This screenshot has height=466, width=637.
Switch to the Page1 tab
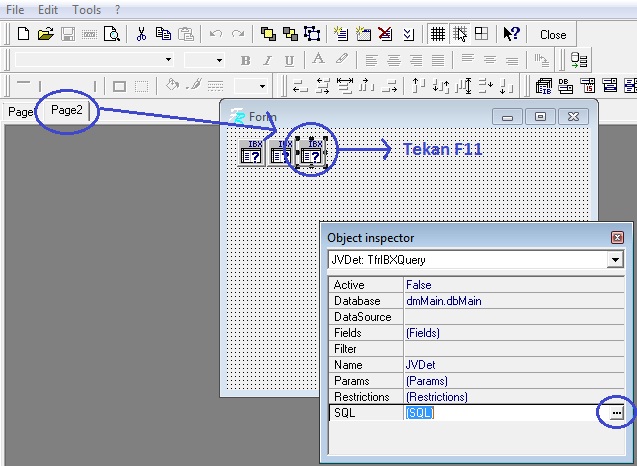pos(21,112)
